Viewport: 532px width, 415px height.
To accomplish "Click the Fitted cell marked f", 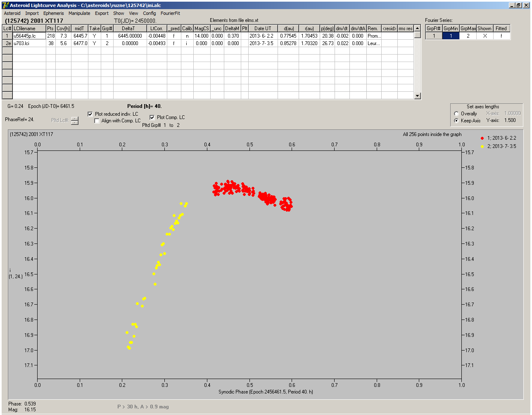I will pos(501,36).
